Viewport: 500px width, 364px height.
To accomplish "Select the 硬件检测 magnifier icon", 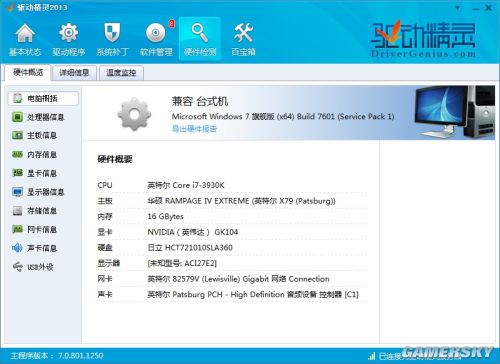I will point(200,40).
